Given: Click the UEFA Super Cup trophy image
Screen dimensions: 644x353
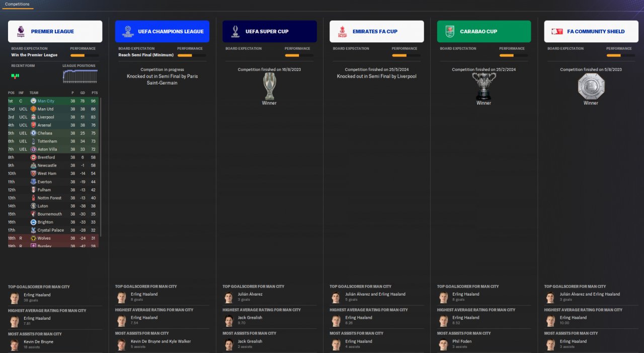Looking at the screenshot, I should pos(269,86).
